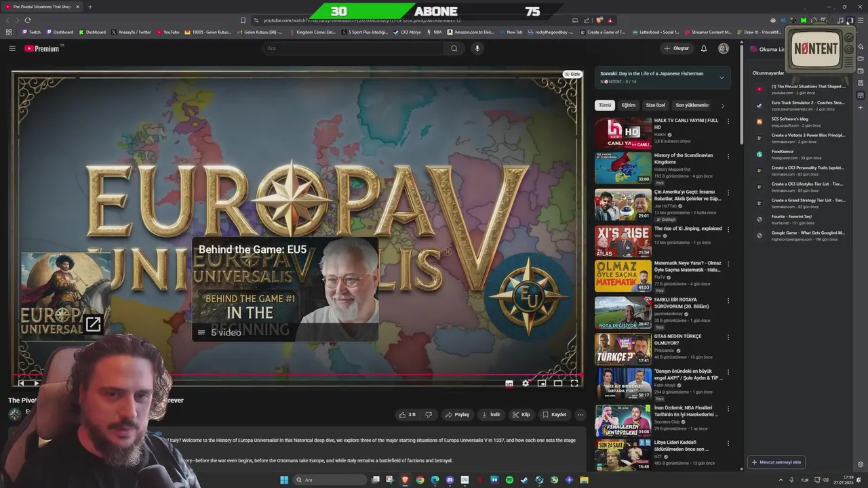Select the Tümü filter chip

pos(605,105)
